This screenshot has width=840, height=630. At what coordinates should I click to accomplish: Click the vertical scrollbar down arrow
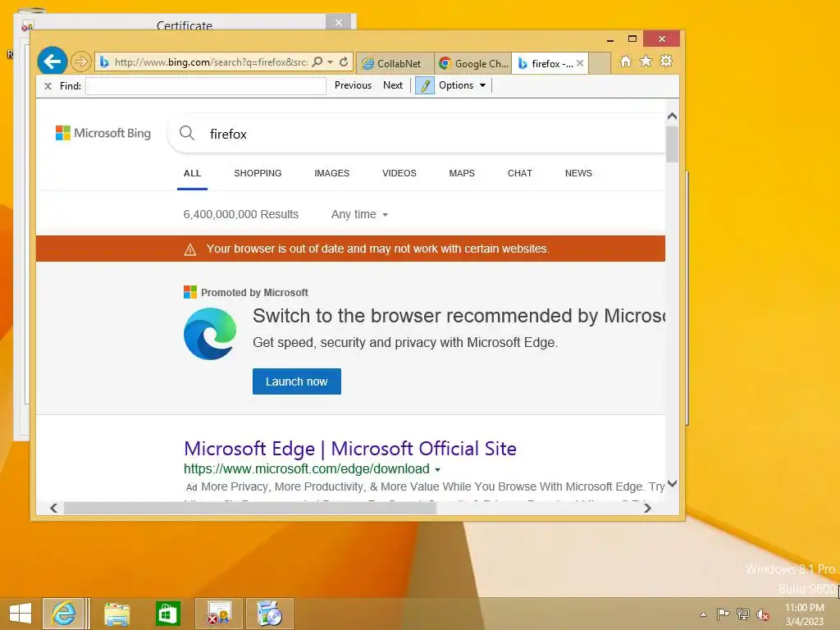673,484
